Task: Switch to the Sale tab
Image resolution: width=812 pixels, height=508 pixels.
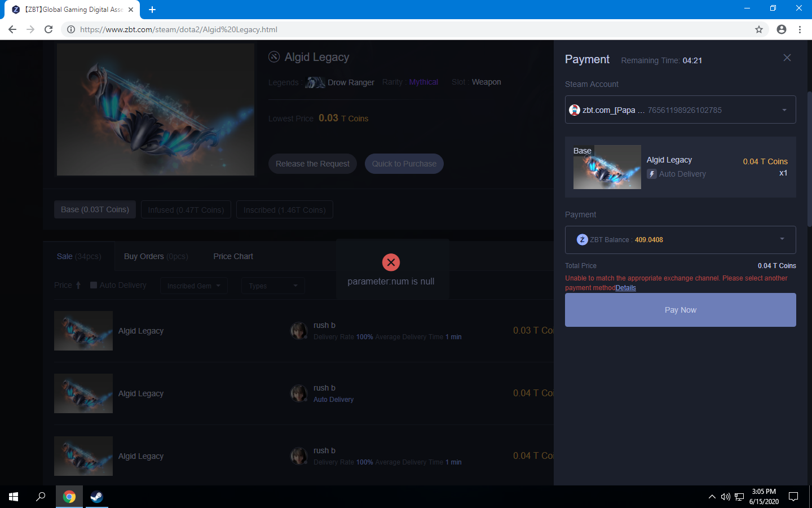Action: coord(79,256)
